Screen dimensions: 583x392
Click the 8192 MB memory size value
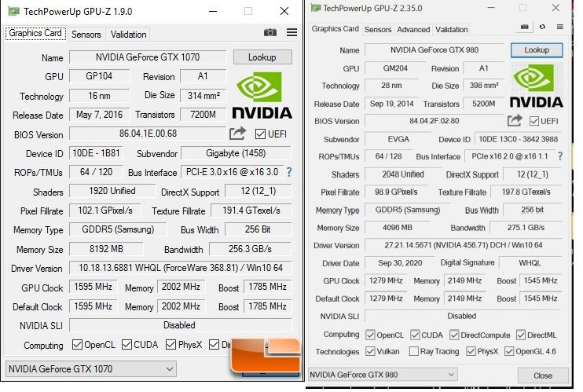106,249
